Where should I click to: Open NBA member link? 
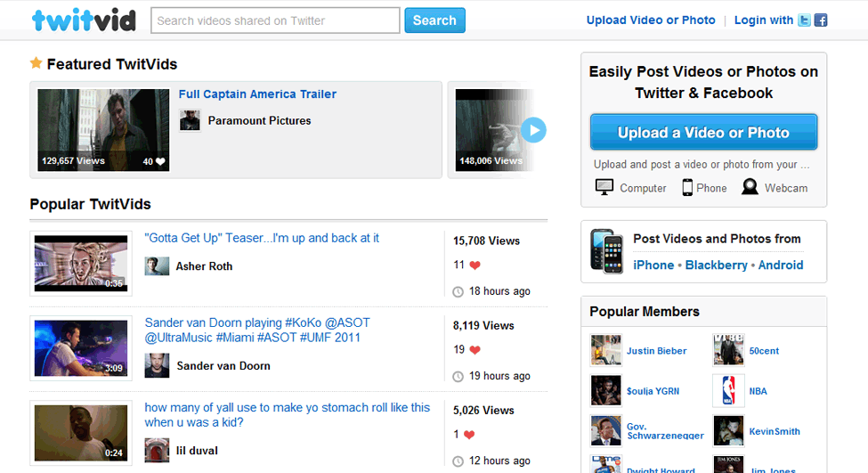point(758,391)
